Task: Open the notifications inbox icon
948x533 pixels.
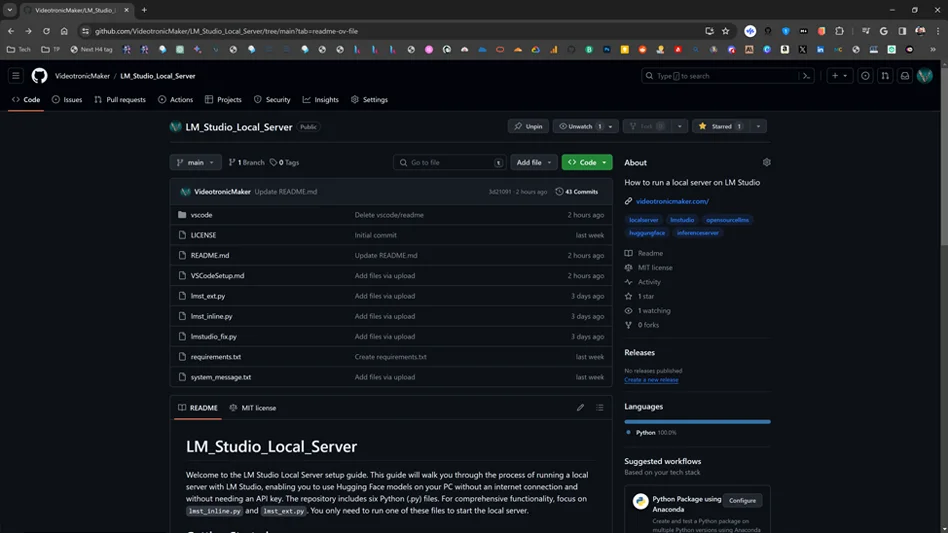Action: click(x=904, y=76)
